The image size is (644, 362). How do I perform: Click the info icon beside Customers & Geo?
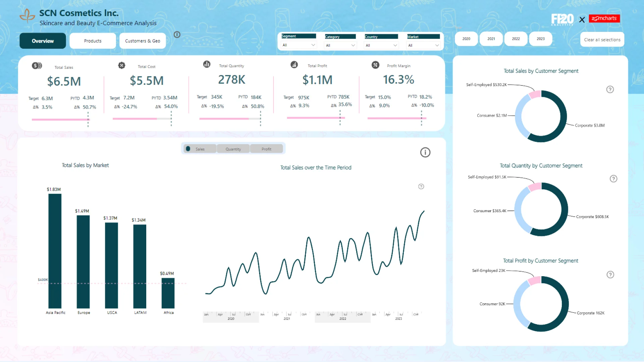tap(177, 35)
